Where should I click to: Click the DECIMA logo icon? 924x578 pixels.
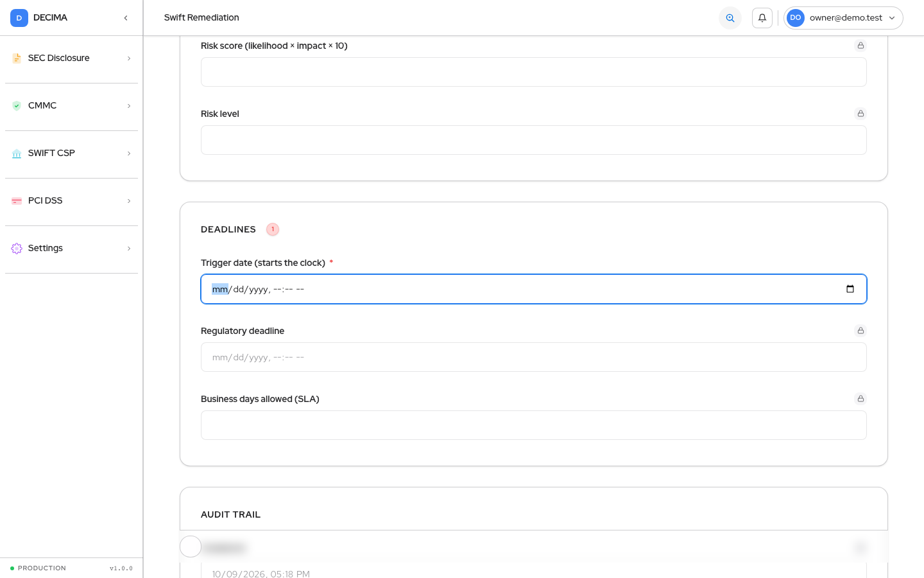pos(19,18)
